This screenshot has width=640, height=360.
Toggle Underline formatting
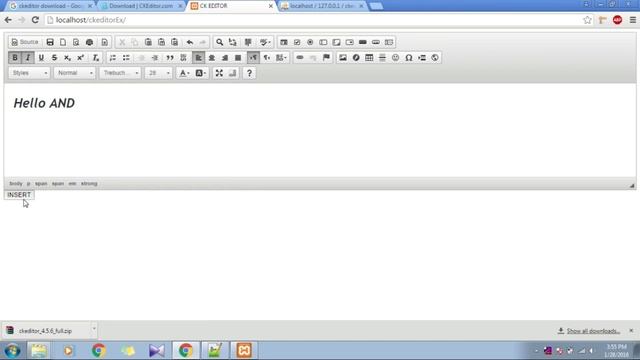41,58
